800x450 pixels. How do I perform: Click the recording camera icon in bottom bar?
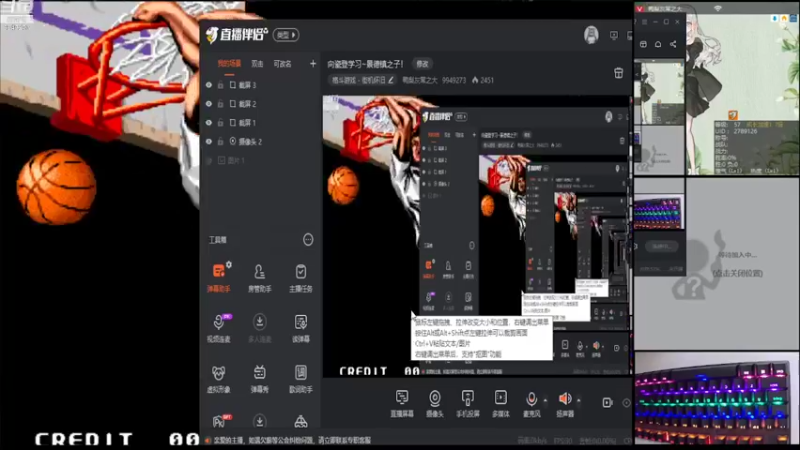607,403
